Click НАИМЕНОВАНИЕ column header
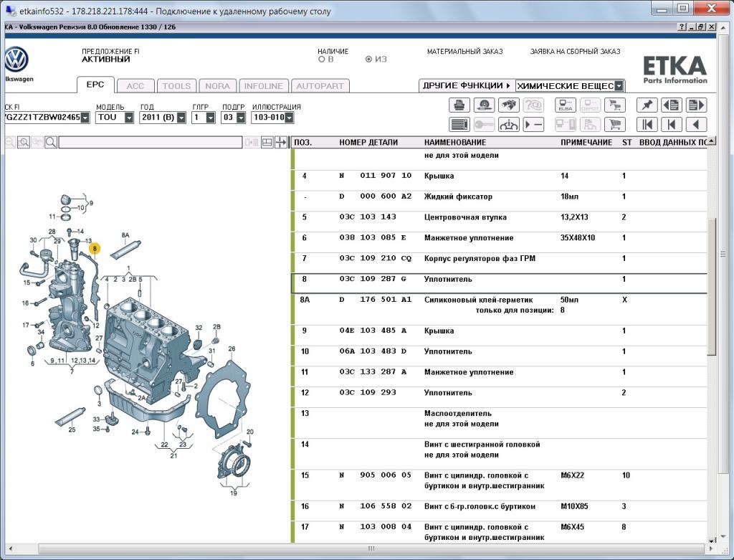Screen dimensions: 734x560 455,143
